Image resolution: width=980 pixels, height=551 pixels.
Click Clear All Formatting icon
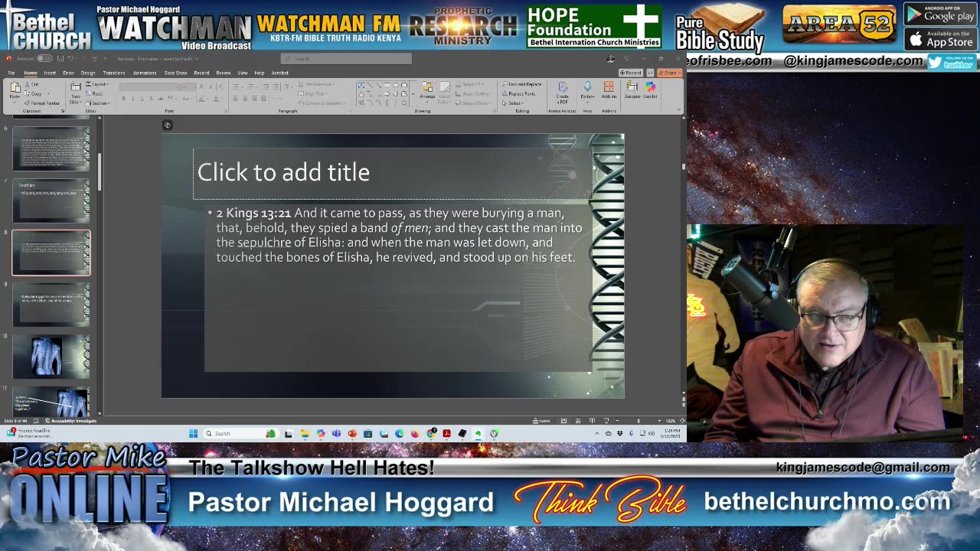coord(221,86)
